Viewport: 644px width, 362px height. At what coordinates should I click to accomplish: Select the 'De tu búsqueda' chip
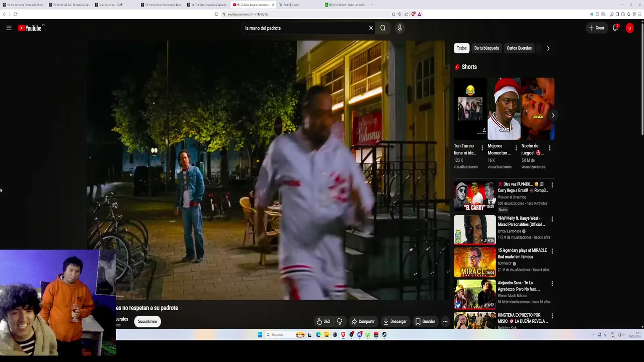click(x=487, y=48)
